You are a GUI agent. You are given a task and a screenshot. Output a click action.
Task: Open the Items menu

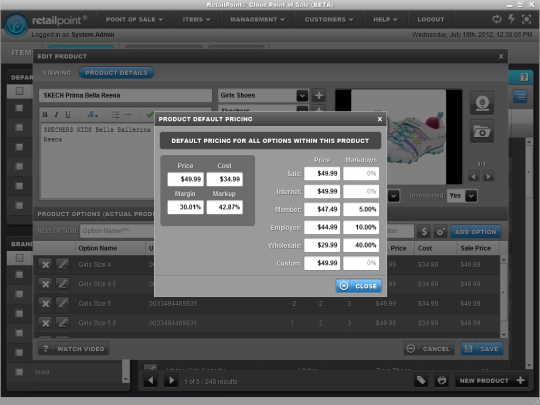196,20
